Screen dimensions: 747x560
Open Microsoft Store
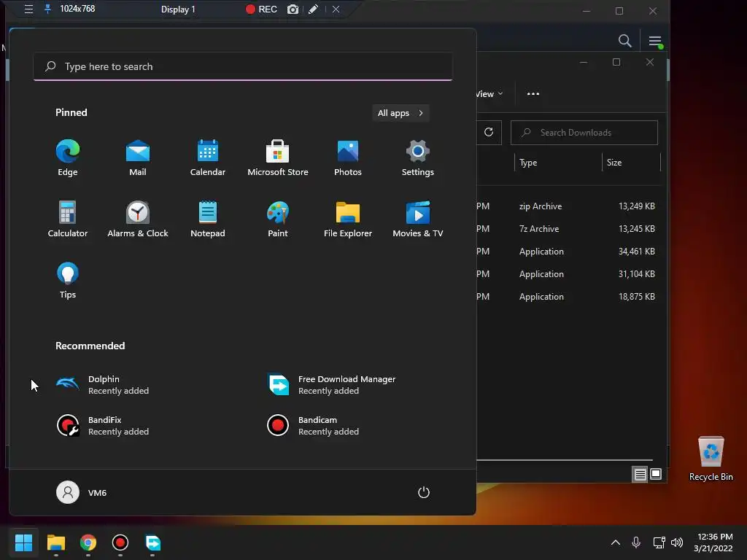[x=278, y=158]
